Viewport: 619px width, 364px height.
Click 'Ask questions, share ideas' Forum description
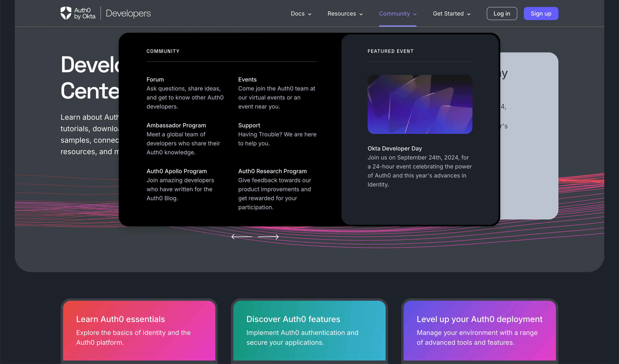pos(185,98)
